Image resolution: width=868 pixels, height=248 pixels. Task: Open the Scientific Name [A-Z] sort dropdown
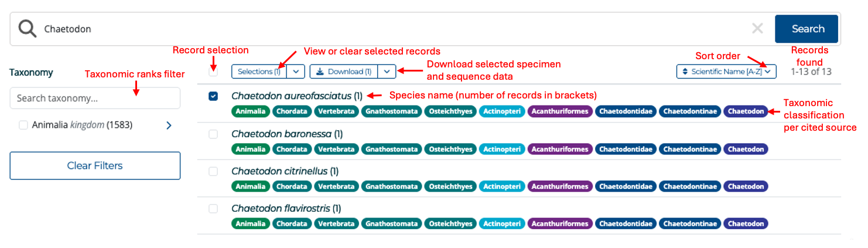click(x=726, y=72)
